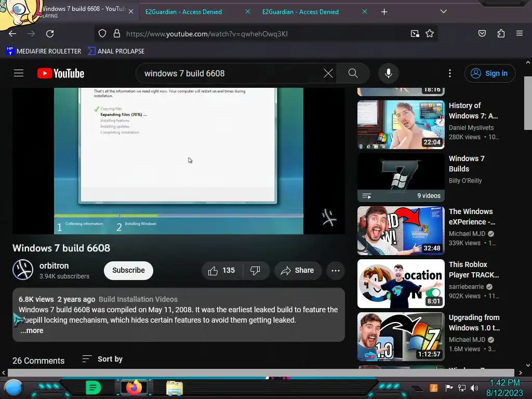The image size is (532, 399).
Task: Reload the current YouTube page
Action: tap(50, 34)
